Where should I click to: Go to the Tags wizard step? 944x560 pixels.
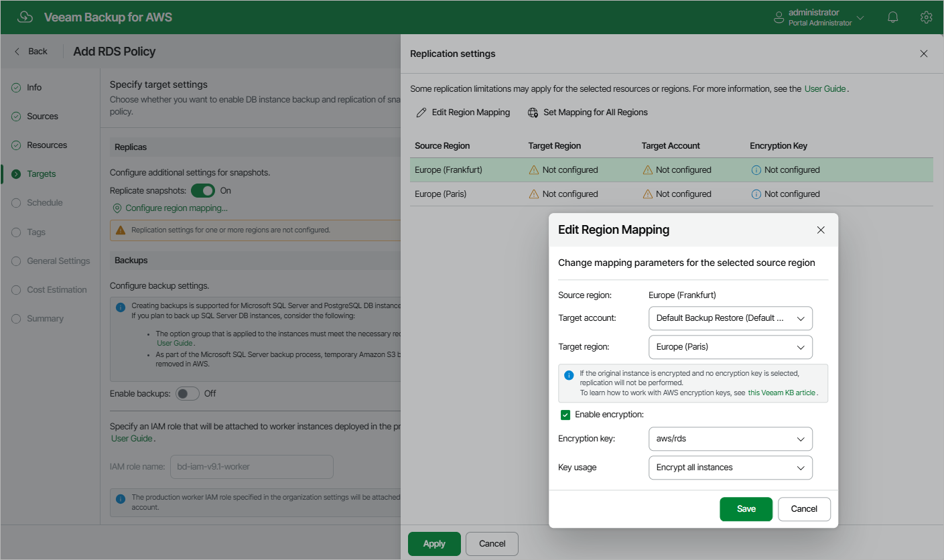click(x=36, y=232)
